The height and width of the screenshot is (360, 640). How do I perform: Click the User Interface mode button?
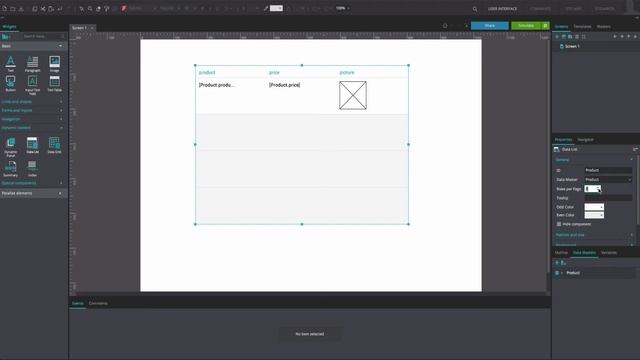pyautogui.click(x=502, y=9)
